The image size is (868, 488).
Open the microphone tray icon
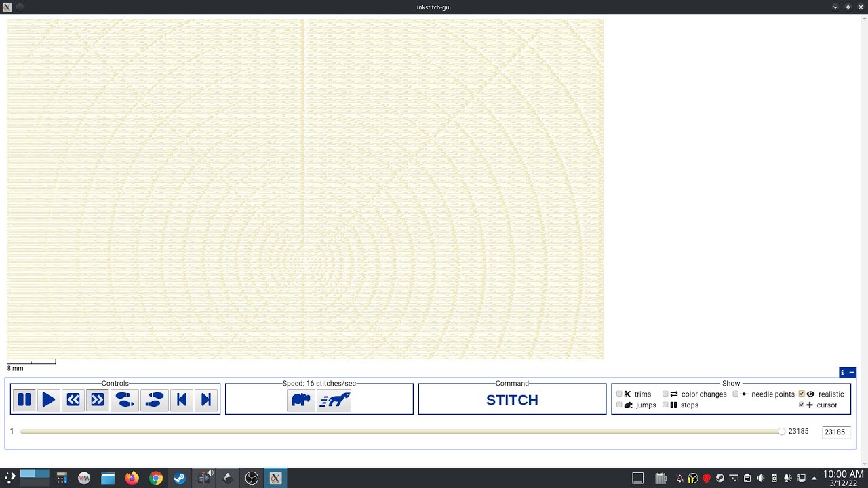[x=787, y=479]
